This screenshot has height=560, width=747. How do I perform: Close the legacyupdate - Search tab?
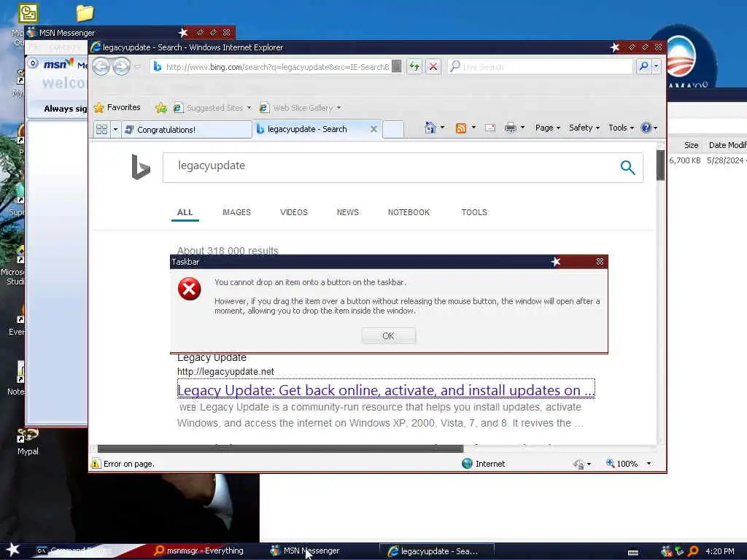(x=374, y=129)
